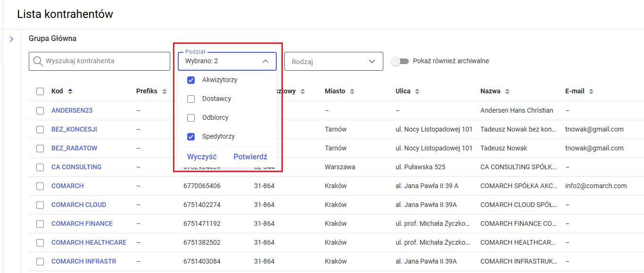The image size is (644, 273).
Task: Sort by Prefiks column using its arrows
Action: 165,91
